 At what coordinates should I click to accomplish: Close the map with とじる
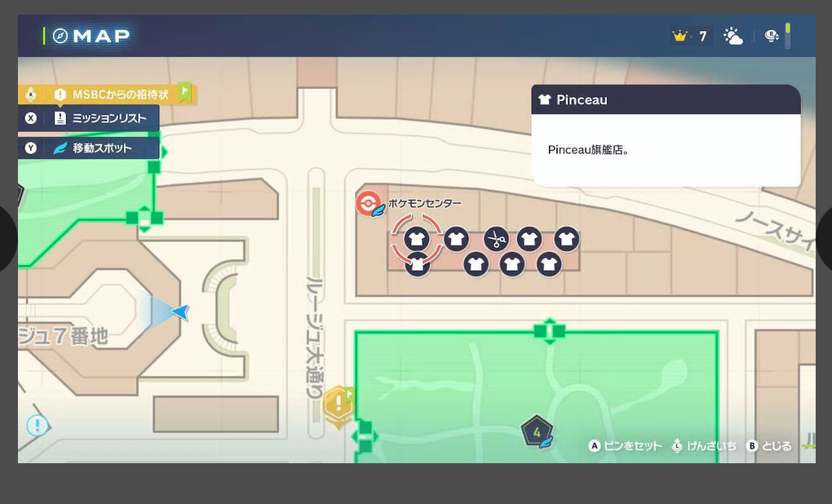(x=769, y=446)
